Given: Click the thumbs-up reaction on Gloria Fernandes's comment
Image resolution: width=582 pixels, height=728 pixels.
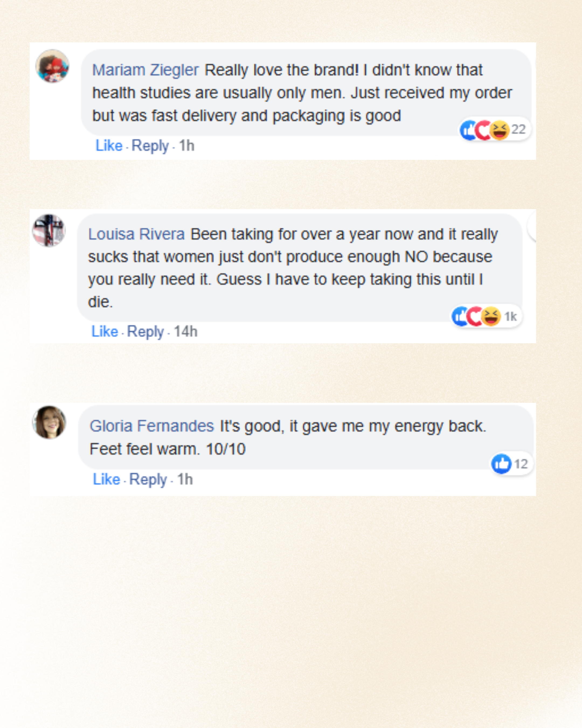Looking at the screenshot, I should click(x=501, y=463).
